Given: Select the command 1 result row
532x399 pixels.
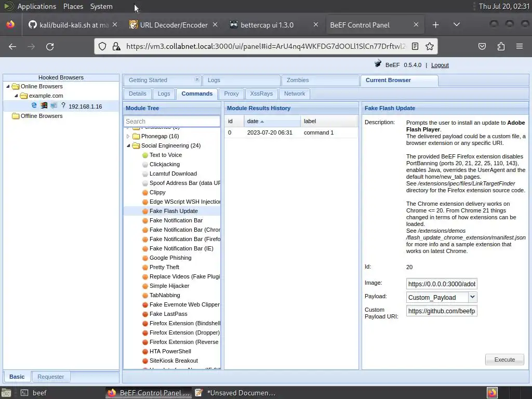Looking at the screenshot, I should 291,132.
